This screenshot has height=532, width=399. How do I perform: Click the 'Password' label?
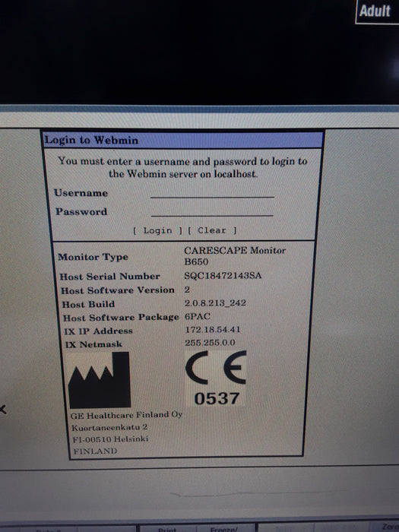pyautogui.click(x=81, y=212)
